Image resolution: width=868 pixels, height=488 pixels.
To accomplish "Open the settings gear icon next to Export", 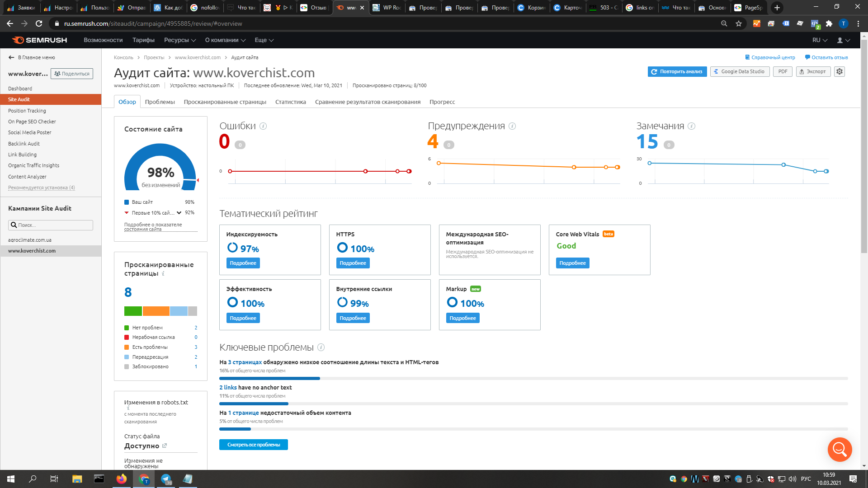I will (x=840, y=71).
